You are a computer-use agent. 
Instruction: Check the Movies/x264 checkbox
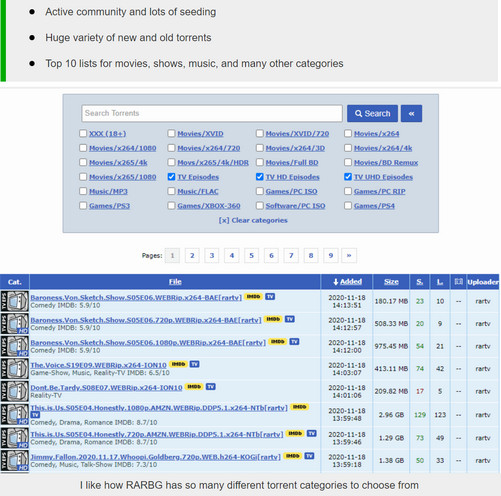point(348,134)
